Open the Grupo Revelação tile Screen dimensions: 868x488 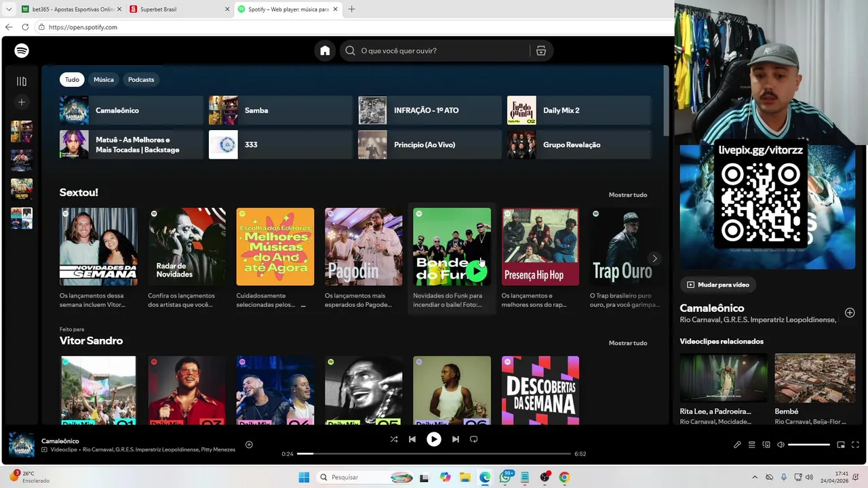point(578,144)
